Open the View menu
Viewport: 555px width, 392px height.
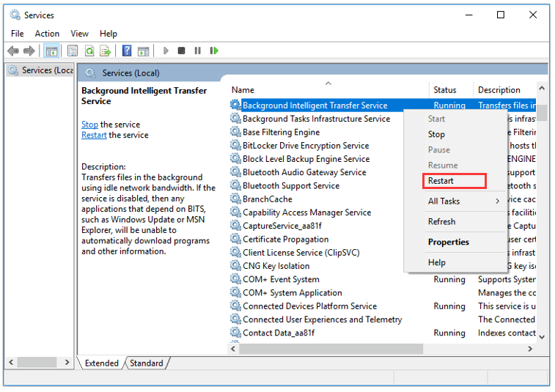coord(79,34)
